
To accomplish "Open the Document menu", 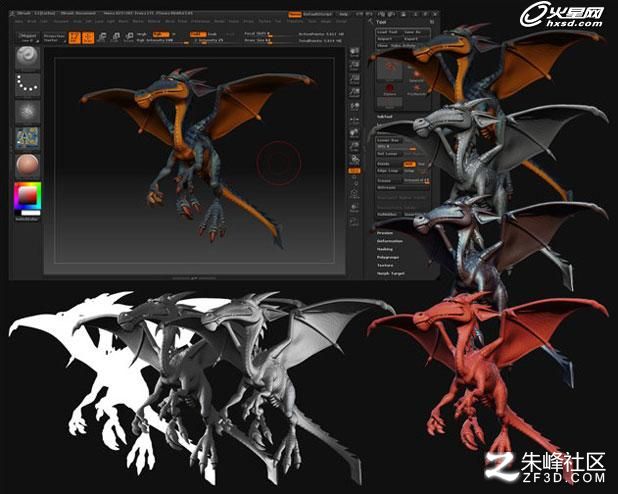I will click(61, 21).
